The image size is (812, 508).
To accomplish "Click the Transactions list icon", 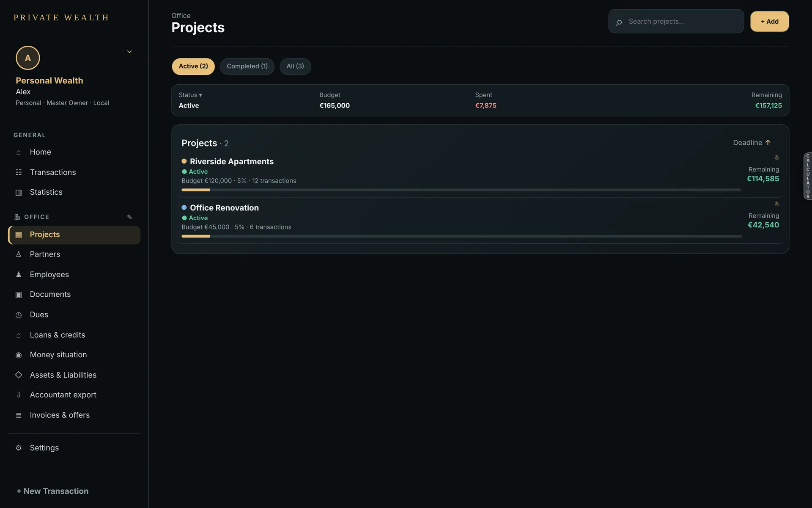I will click(x=19, y=172).
